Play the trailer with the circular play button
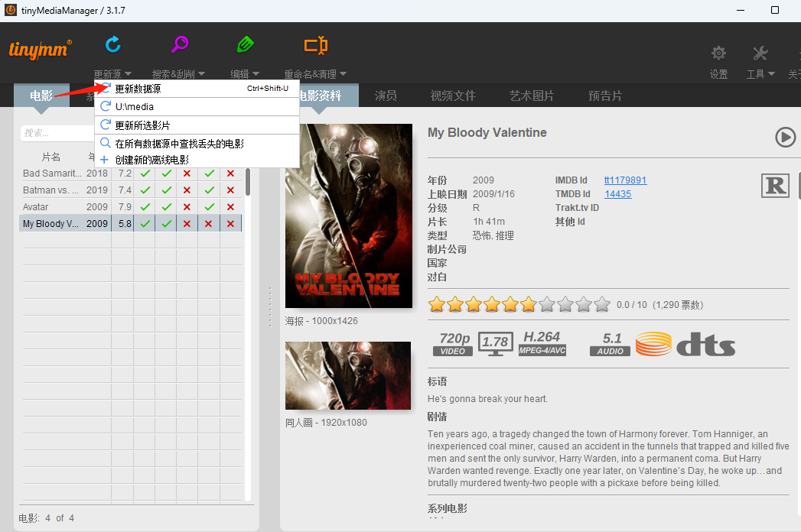801x532 pixels. point(785,137)
